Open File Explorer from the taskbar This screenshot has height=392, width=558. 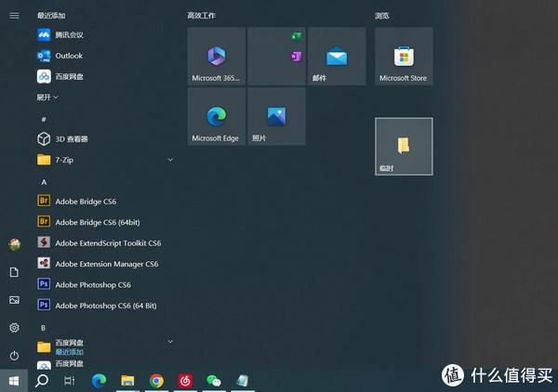(x=127, y=381)
